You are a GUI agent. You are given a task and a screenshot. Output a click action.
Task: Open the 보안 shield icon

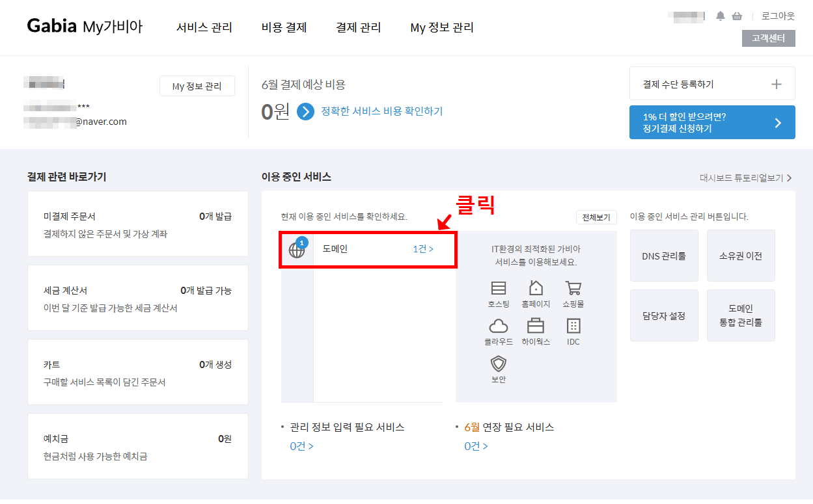coord(499,364)
